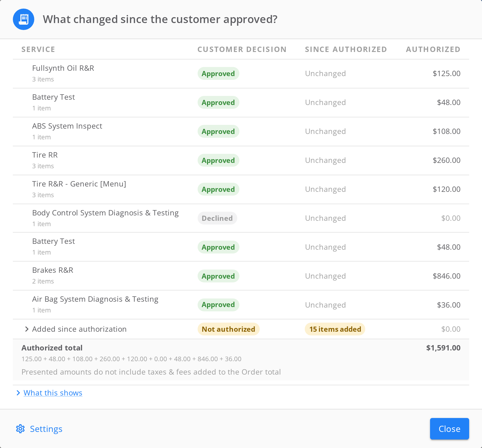The height and width of the screenshot is (448, 482).
Task: Click the taxes and fees disclaimer note
Action: [151, 372]
